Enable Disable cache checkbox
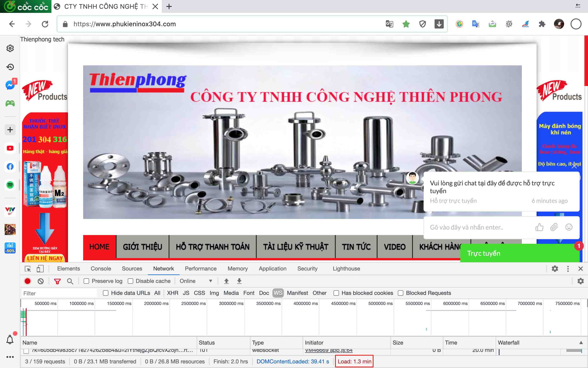Viewport: 588px width, 368px height. 130,281
